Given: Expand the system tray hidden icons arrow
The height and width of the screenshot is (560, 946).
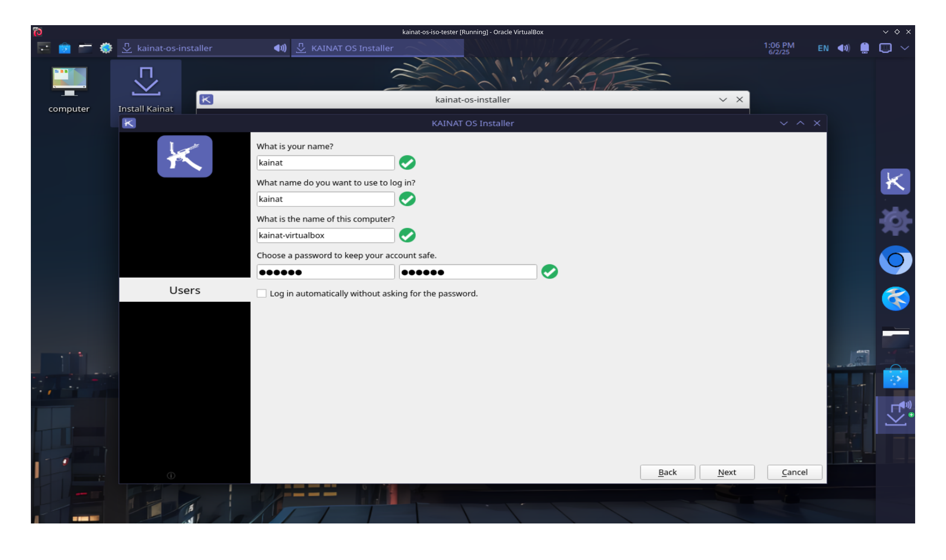Looking at the screenshot, I should point(905,48).
